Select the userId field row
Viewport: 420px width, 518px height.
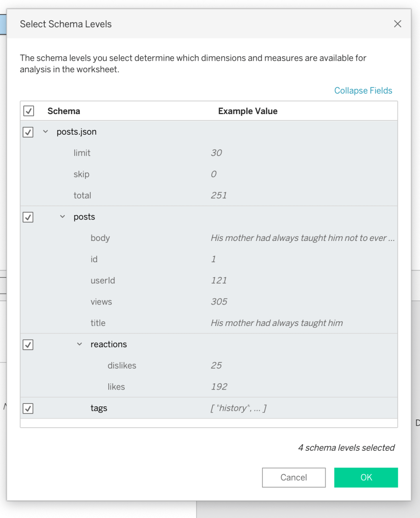click(x=103, y=280)
